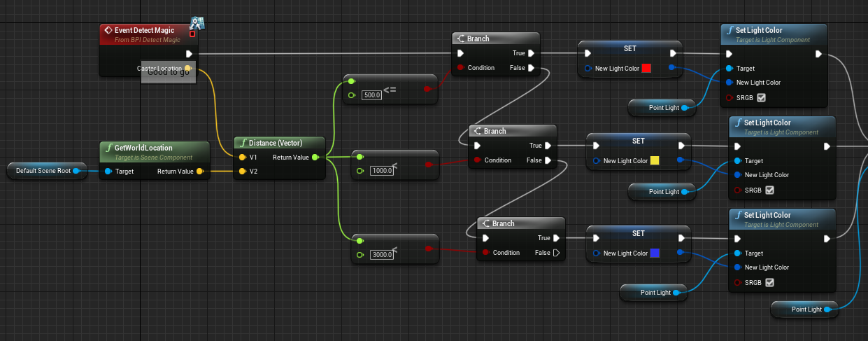The width and height of the screenshot is (868, 341).
Task: Select the Distance (Vector) node title
Action: [276, 143]
